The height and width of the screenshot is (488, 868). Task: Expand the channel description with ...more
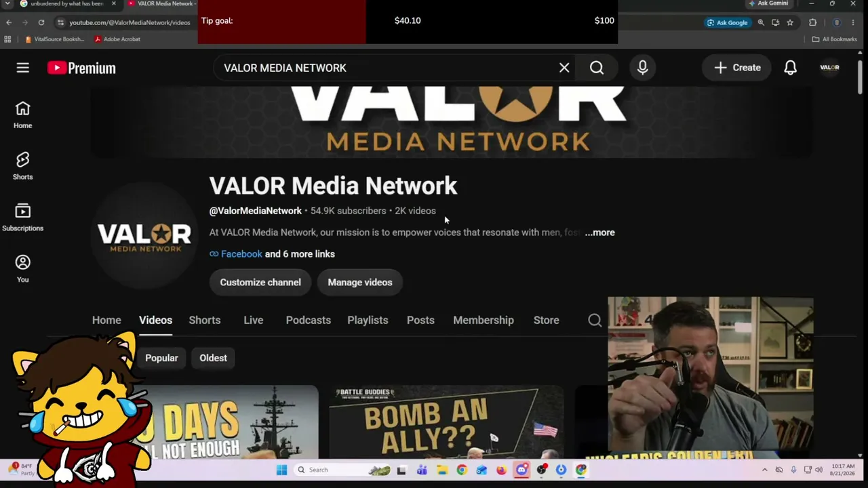[x=599, y=232]
